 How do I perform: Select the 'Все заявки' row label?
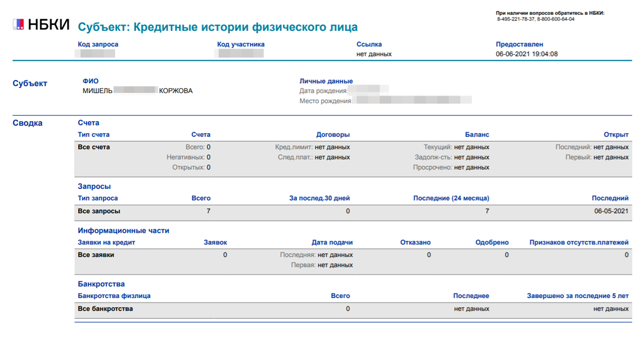96,255
